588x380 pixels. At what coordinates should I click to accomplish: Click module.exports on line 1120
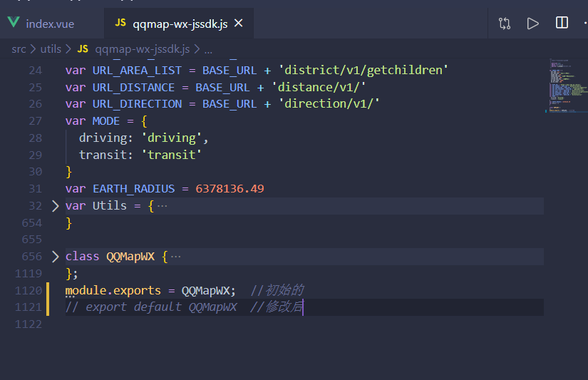click(x=113, y=291)
